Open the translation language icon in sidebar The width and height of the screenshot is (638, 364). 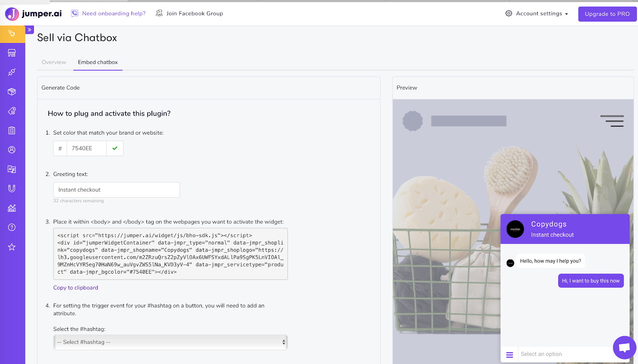pos(12,169)
